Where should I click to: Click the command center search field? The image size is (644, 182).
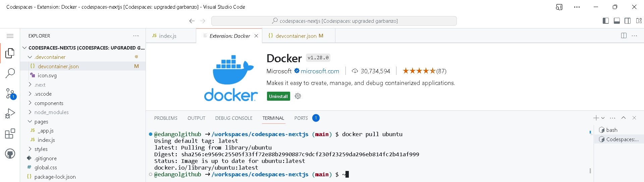[334, 21]
